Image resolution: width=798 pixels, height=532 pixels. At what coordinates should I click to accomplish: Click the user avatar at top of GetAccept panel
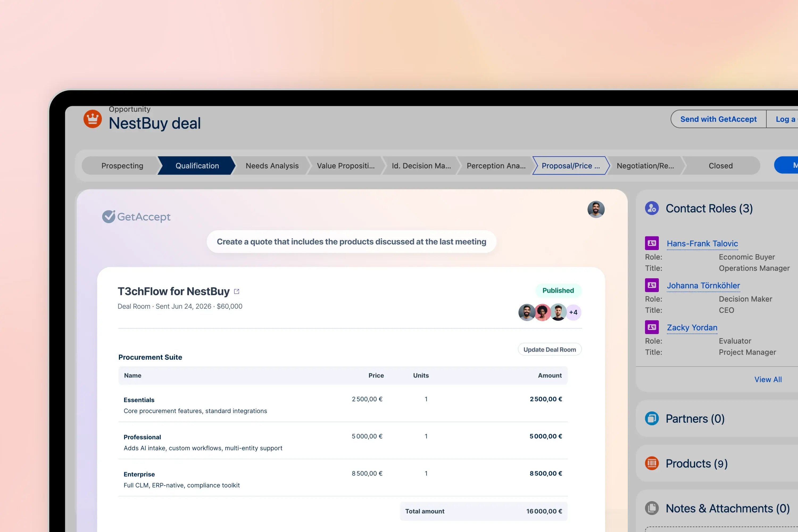596,209
